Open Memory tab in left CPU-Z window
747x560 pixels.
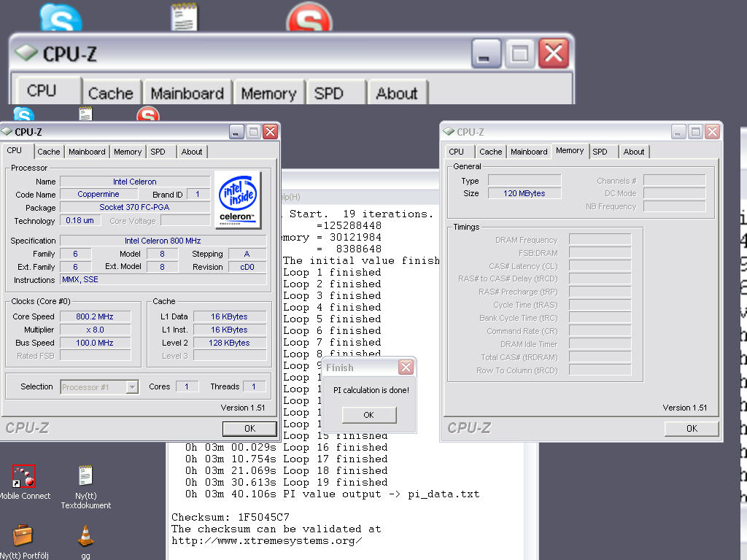[127, 152]
